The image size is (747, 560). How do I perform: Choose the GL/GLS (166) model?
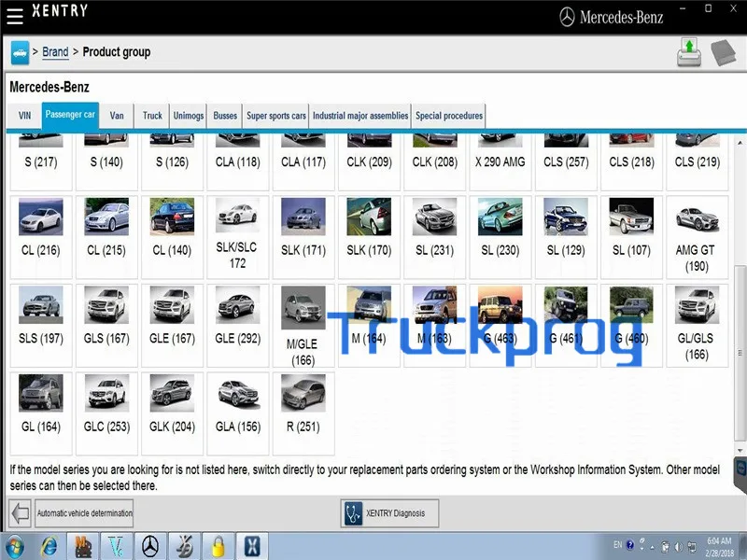[x=697, y=325]
